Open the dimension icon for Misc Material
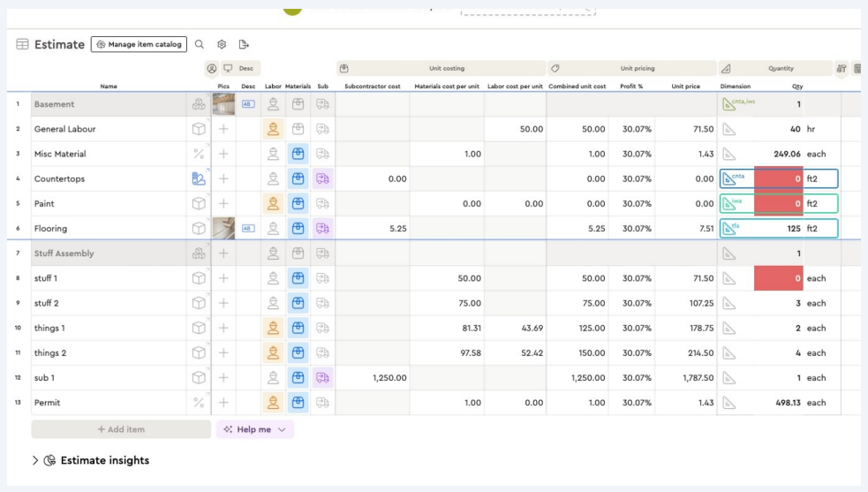Viewport: 868px width, 492px height. 728,154
